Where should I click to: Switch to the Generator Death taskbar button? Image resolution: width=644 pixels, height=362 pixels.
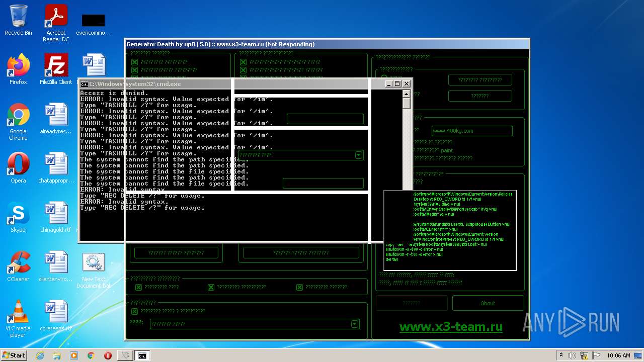point(125,355)
